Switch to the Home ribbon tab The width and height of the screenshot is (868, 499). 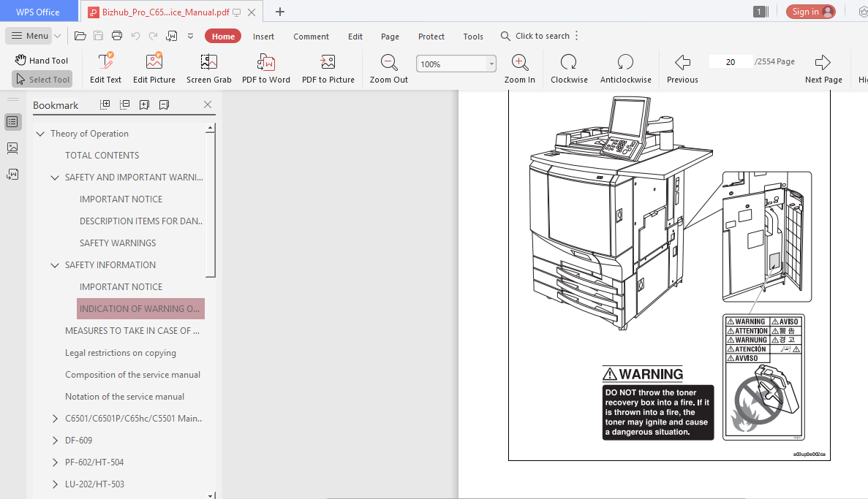point(223,37)
